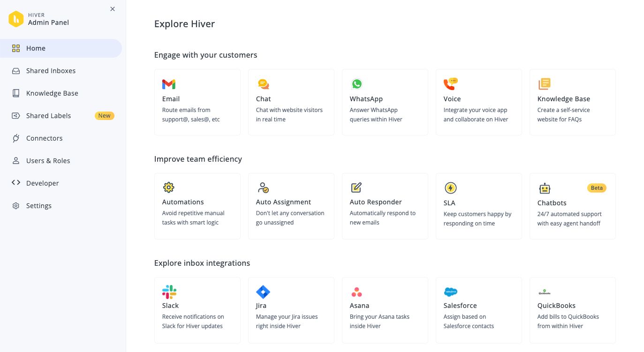Click the Gmail Email icon
The width and height of the screenshot is (644, 352).
[x=169, y=84]
